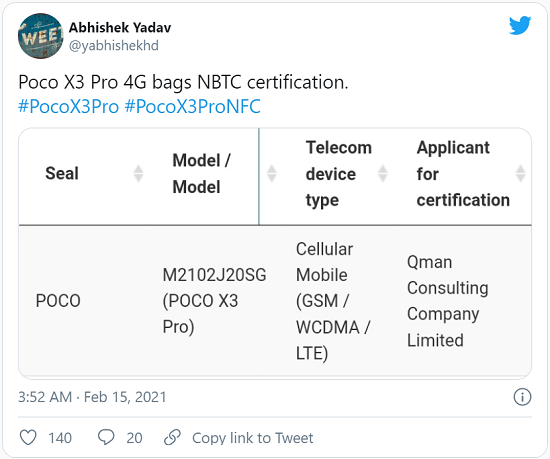This screenshot has width=550, height=459.
Task: Click the Twitter bird logo icon
Action: tap(520, 25)
